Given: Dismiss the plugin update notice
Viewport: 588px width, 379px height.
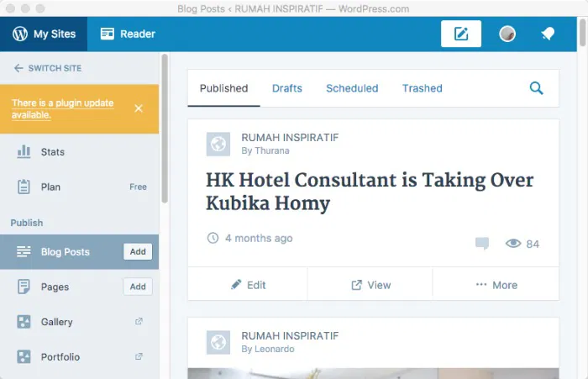Looking at the screenshot, I should click(x=139, y=108).
